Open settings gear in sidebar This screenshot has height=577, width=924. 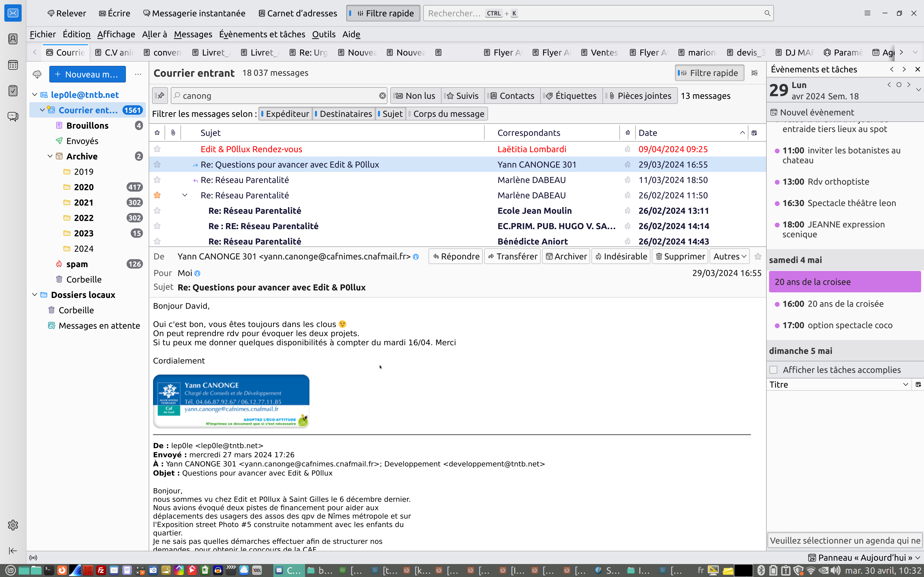click(x=13, y=525)
